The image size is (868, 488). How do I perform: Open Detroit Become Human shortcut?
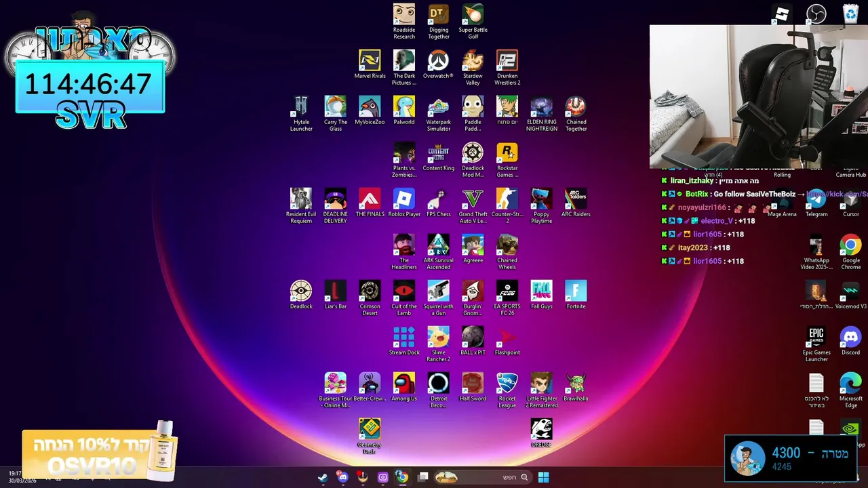(x=439, y=390)
